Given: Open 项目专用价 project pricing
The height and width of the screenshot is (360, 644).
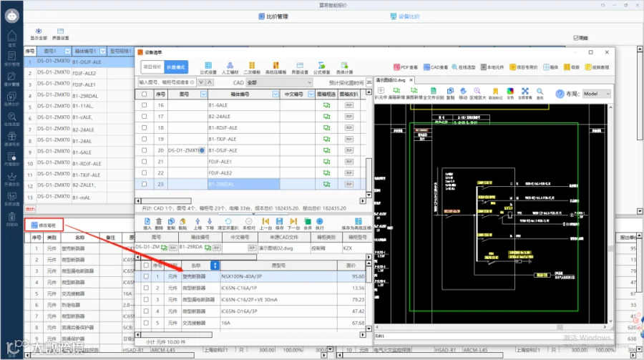Looking at the screenshot, I should coord(524,67).
